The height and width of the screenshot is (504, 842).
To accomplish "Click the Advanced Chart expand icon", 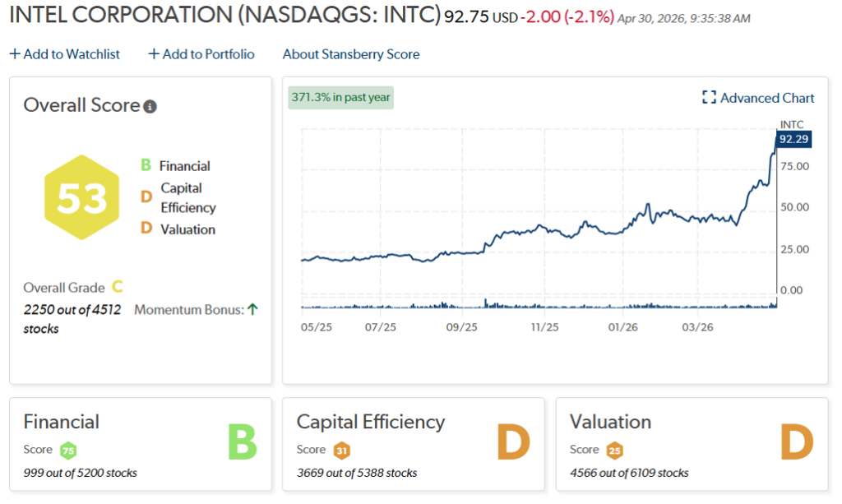I will [x=709, y=97].
